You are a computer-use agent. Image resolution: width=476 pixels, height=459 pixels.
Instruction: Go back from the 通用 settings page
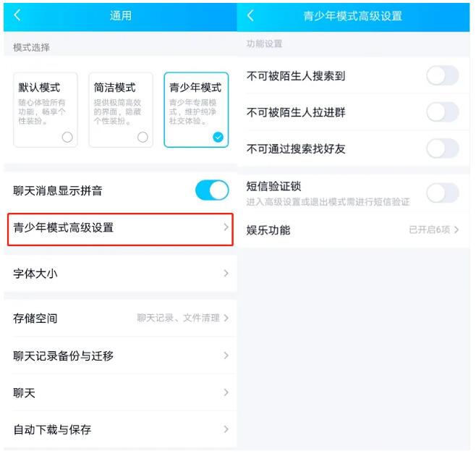coord(17,15)
